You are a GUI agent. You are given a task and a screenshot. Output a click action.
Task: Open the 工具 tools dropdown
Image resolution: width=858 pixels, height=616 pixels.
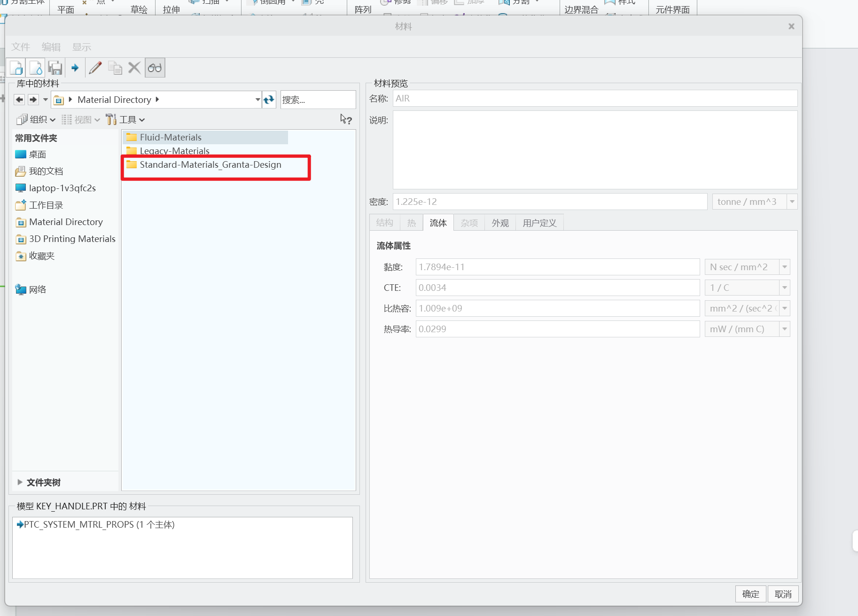[125, 120]
